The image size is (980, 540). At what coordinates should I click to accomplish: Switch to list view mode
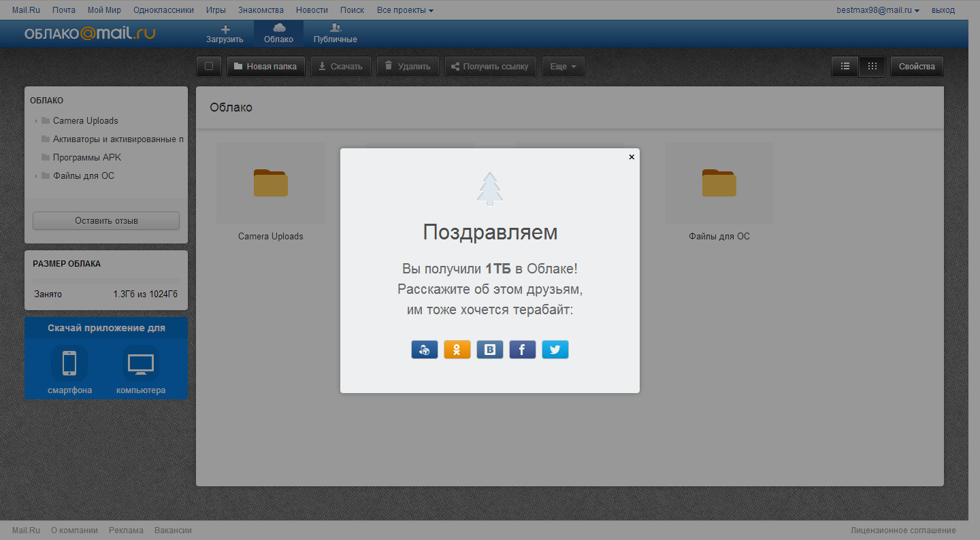pyautogui.click(x=845, y=67)
